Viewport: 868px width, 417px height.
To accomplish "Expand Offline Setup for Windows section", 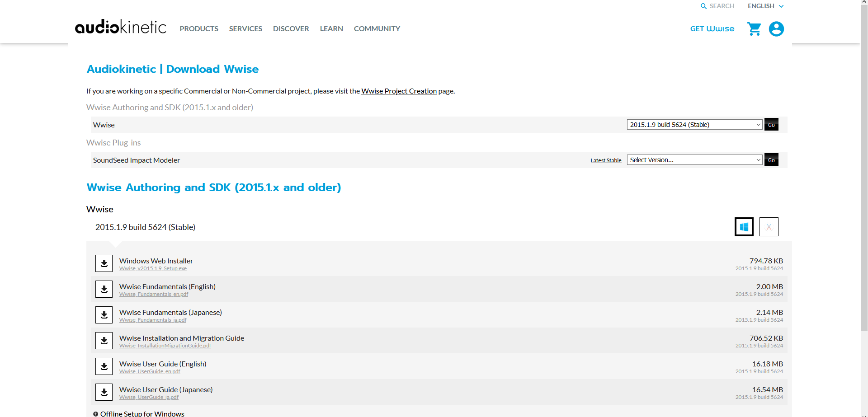I will pyautogui.click(x=139, y=413).
